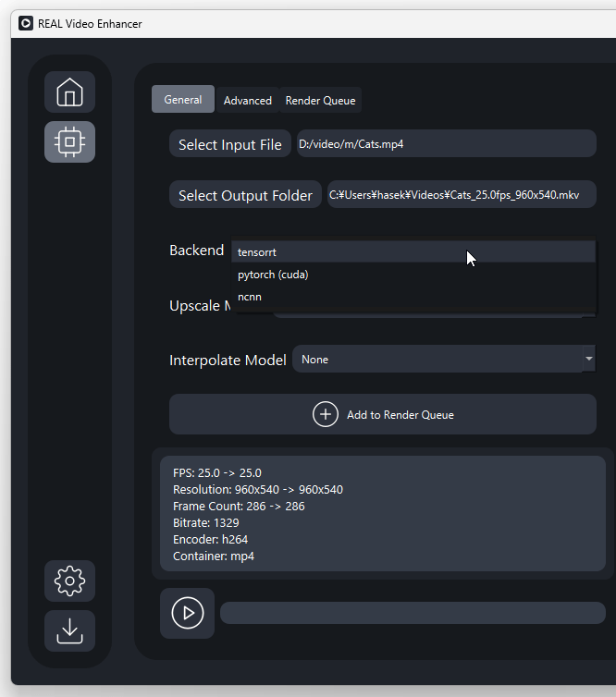This screenshot has height=697, width=616.
Task: Switch to the Advanced tab
Action: [x=247, y=101]
